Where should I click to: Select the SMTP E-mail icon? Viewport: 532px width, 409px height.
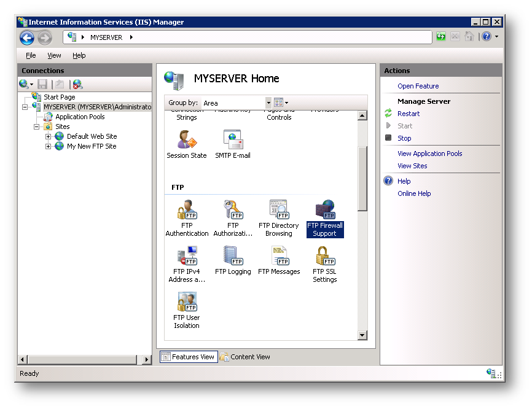point(233,144)
